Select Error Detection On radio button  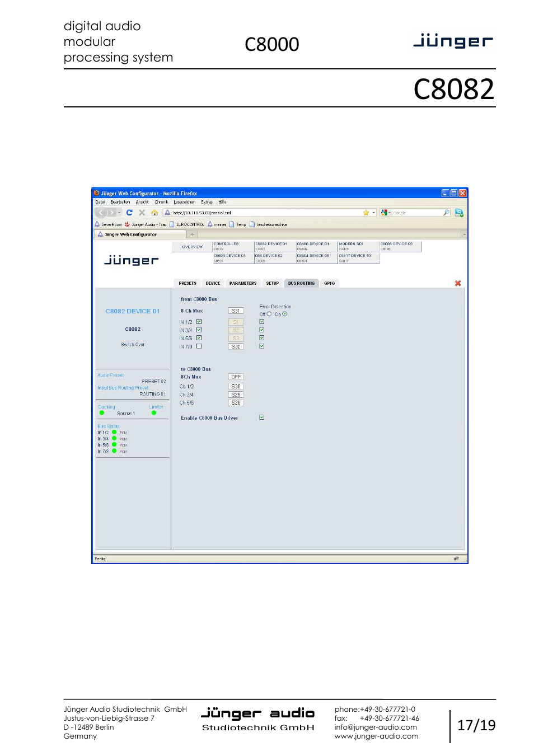[x=285, y=314]
